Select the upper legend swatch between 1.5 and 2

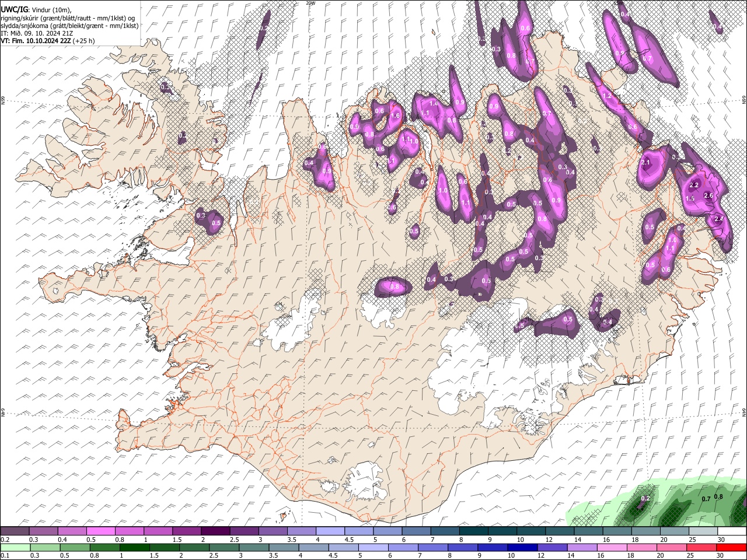[x=187, y=531]
